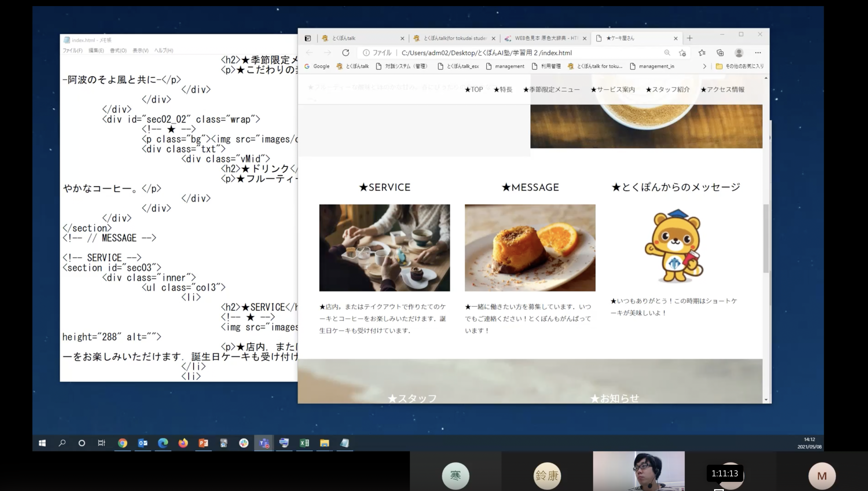Click the ★季節限定メニュー navigation link

[551, 89]
